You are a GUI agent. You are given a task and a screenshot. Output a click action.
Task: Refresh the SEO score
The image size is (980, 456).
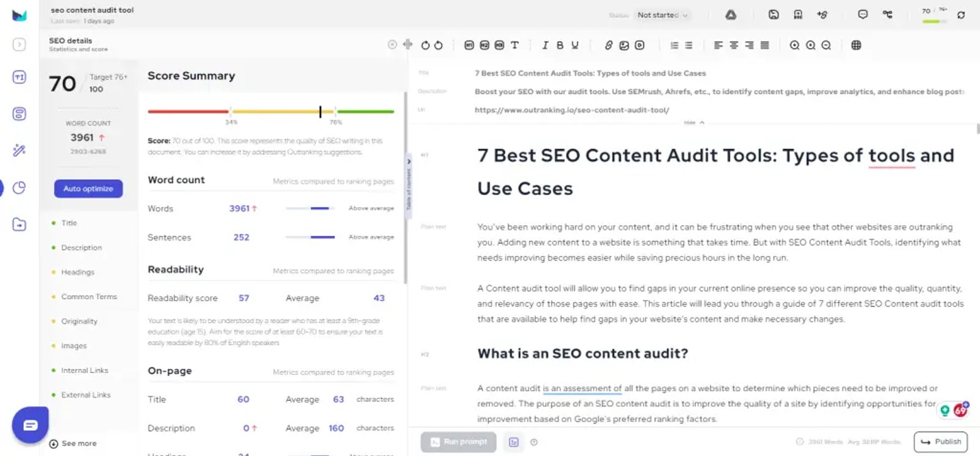click(x=961, y=15)
